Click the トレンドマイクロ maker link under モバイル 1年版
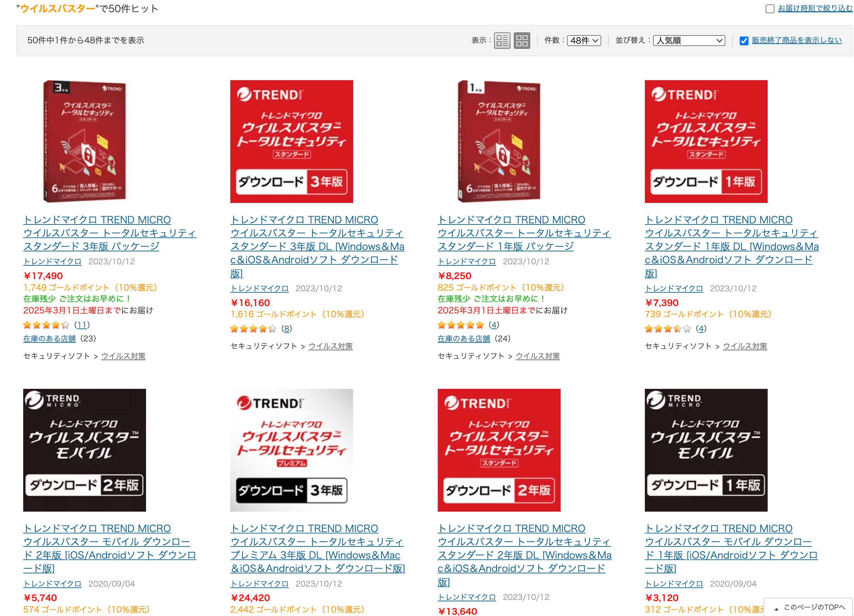854x616 pixels. point(674,584)
